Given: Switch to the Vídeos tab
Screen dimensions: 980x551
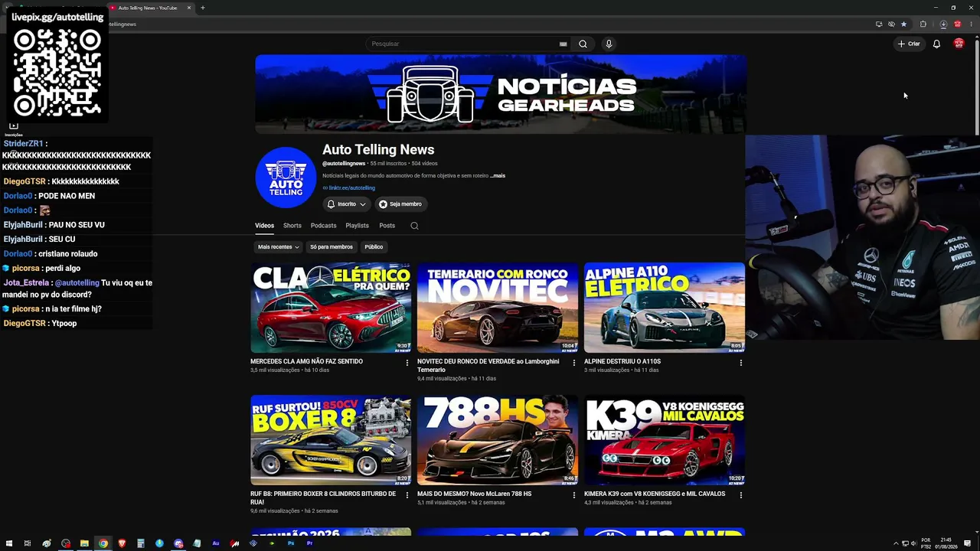Looking at the screenshot, I should (x=264, y=226).
